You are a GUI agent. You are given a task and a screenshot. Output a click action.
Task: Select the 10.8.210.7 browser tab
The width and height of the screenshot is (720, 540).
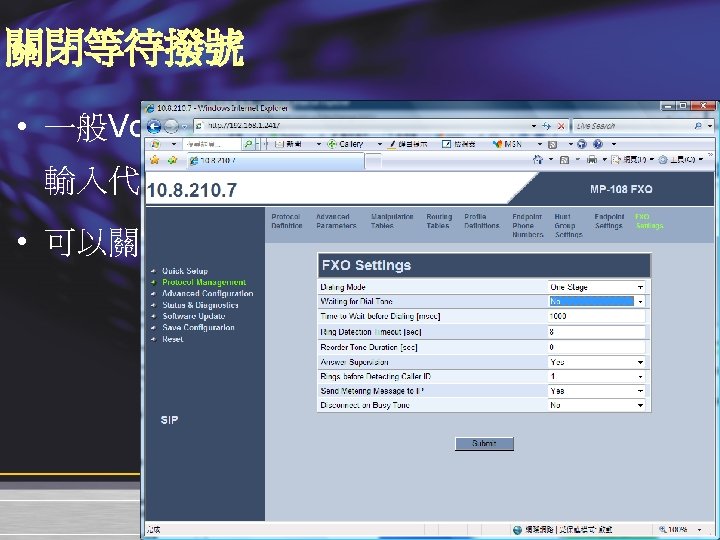tap(276, 161)
